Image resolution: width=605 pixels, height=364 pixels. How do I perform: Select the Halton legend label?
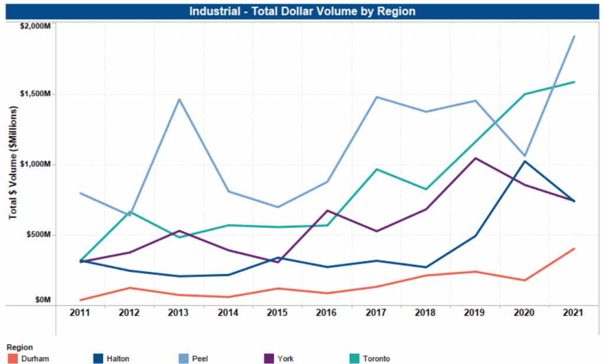pyautogui.click(x=118, y=359)
